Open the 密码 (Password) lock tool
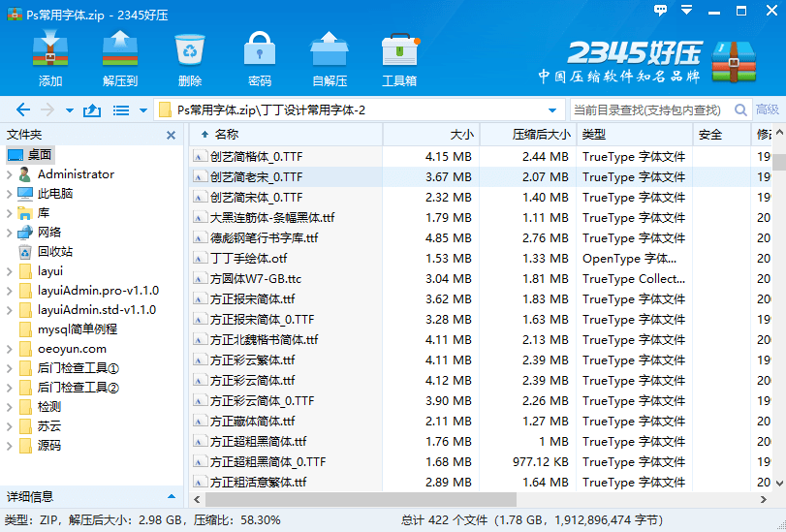 point(259,59)
